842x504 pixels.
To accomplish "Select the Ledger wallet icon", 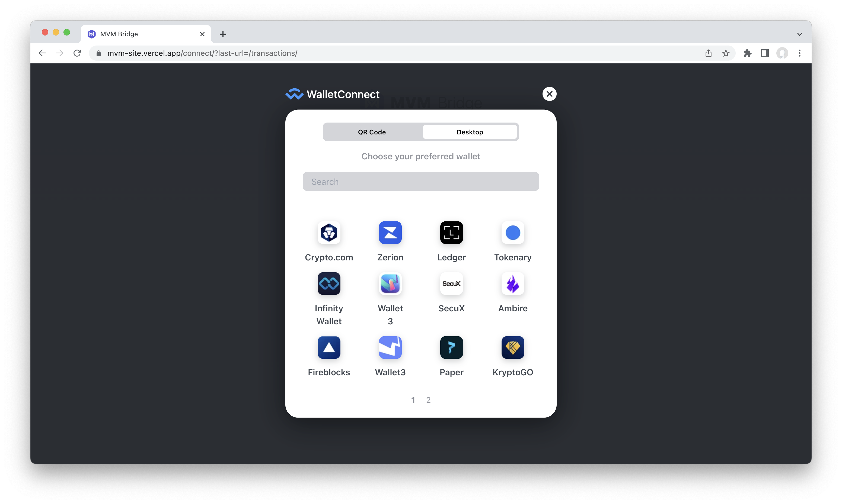I will 451,232.
